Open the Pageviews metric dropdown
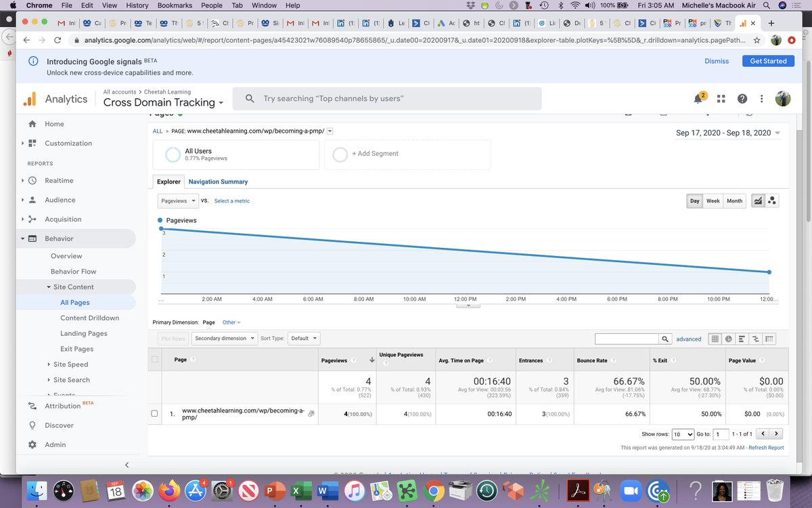The image size is (812, 508). (x=178, y=200)
